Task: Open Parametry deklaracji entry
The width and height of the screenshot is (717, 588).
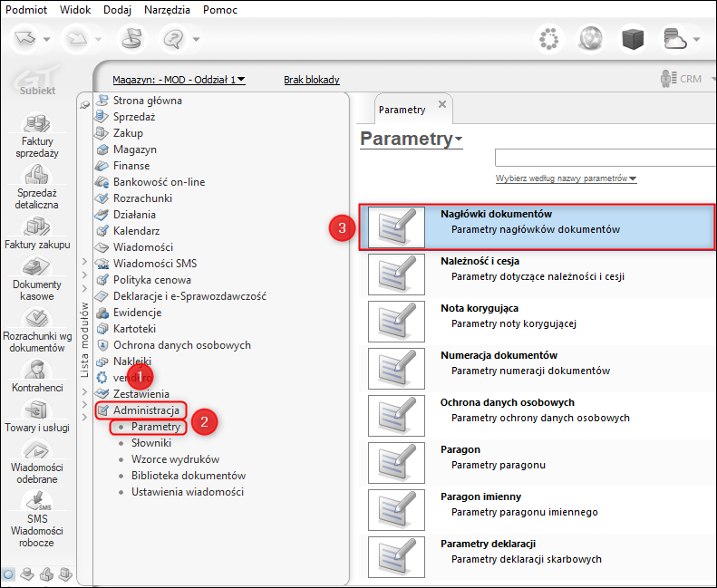Action: 537,556
